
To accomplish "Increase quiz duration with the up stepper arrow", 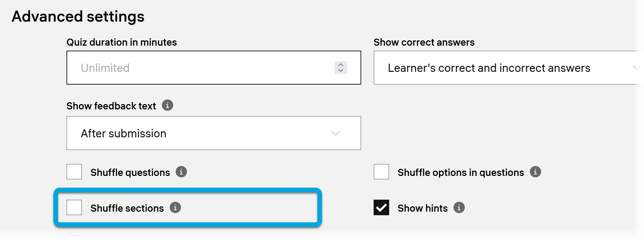I will (x=341, y=65).
